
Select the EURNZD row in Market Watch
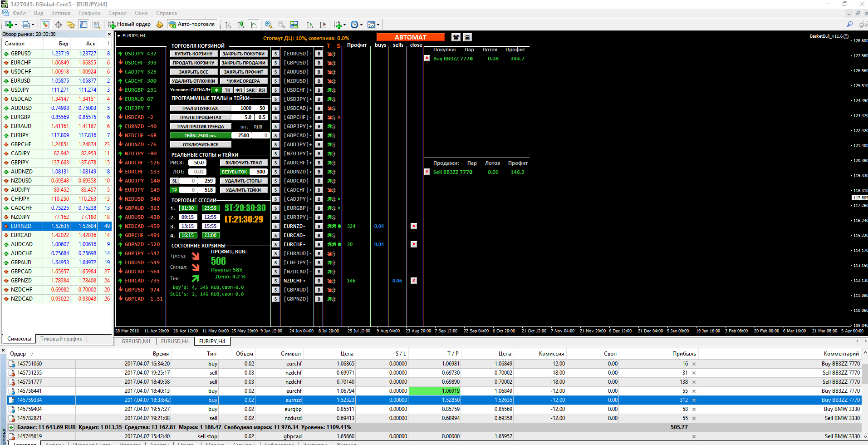click(21, 226)
